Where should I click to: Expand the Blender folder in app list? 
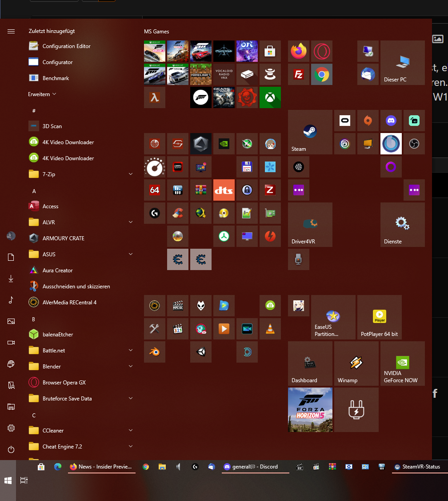click(x=81, y=367)
